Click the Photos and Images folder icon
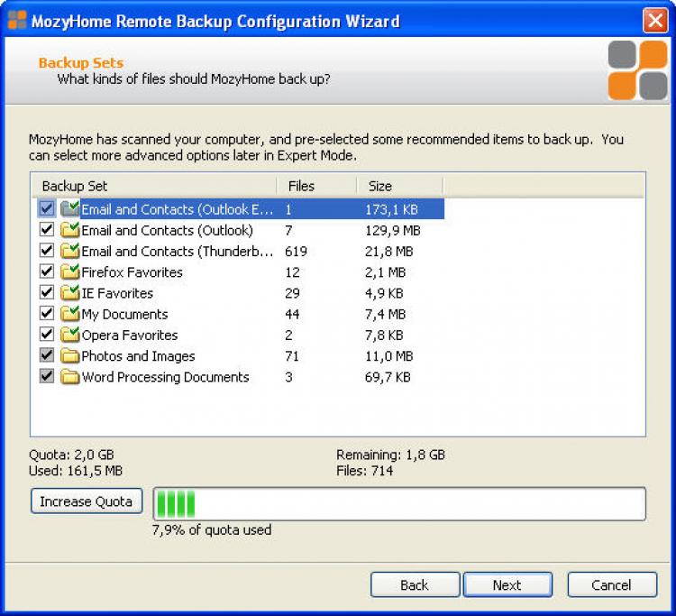Image resolution: width=676 pixels, height=616 pixels. click(x=70, y=356)
